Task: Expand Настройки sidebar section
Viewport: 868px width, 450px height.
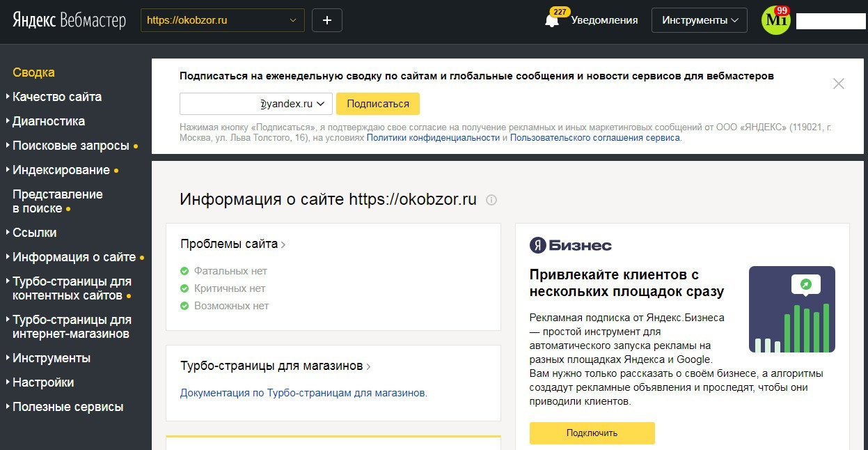Action: (43, 382)
